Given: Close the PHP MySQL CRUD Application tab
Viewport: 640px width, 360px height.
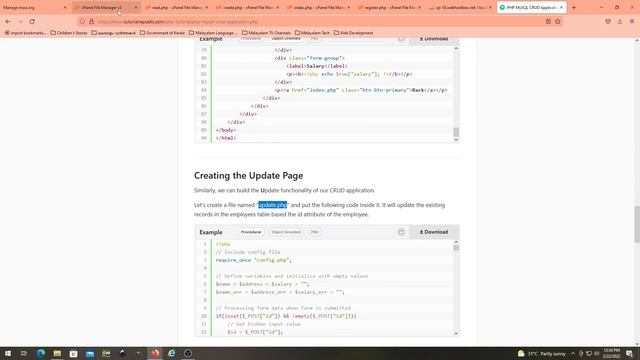Looking at the screenshot, I should click(x=561, y=7).
